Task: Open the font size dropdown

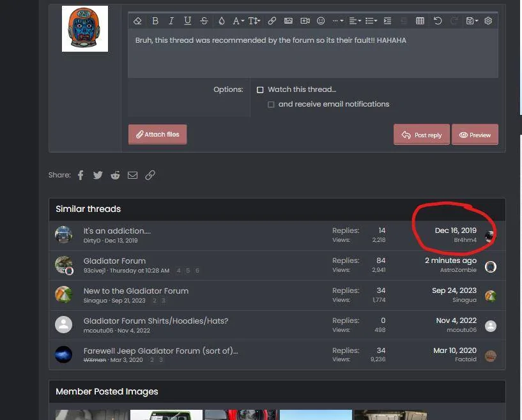Action: [254, 21]
